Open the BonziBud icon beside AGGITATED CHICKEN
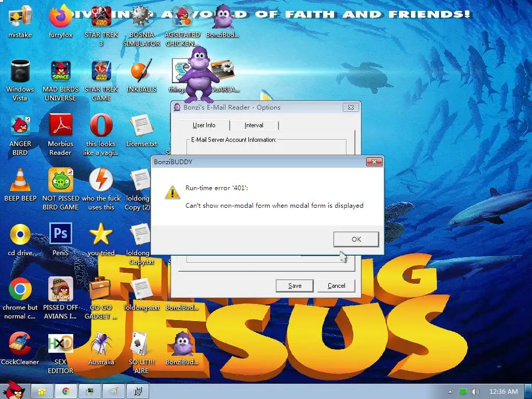The image size is (532, 399). (222, 22)
